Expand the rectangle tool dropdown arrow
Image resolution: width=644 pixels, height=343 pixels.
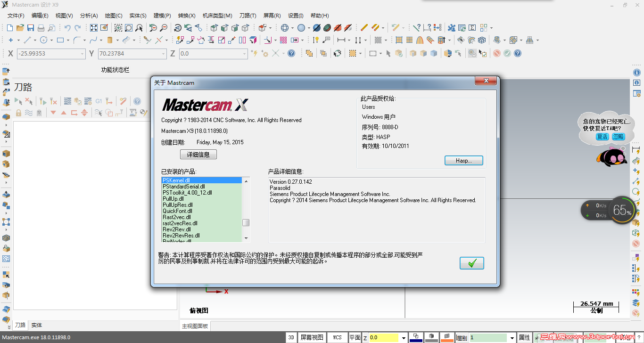[x=68, y=40]
